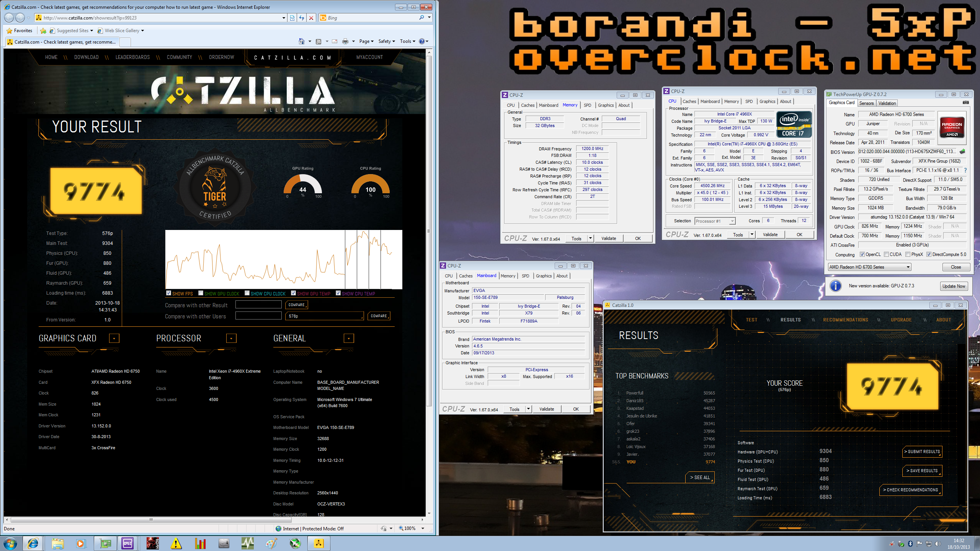Open LEADERBOARDS on Catzilla site nav
Screen dimensions: 980x551
[132, 57]
